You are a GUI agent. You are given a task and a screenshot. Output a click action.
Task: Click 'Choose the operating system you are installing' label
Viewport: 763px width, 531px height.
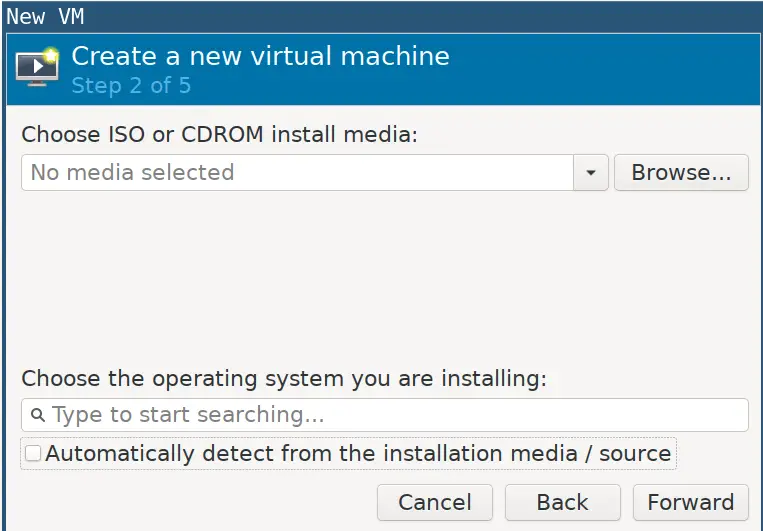pyautogui.click(x=284, y=379)
